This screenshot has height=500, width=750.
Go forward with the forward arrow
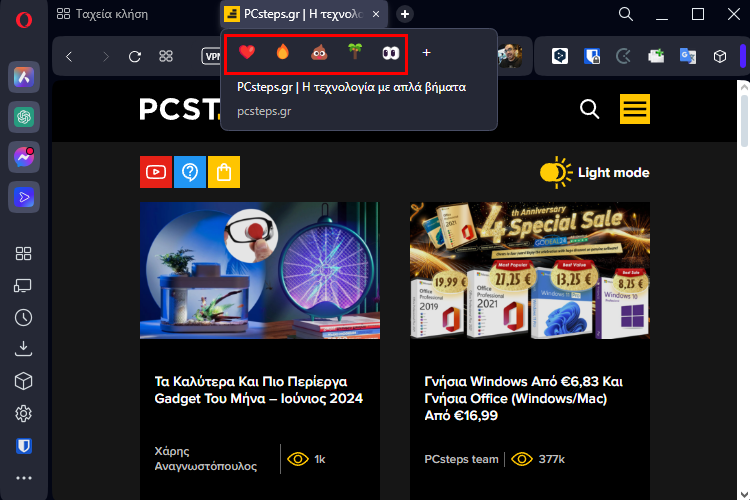(x=106, y=57)
